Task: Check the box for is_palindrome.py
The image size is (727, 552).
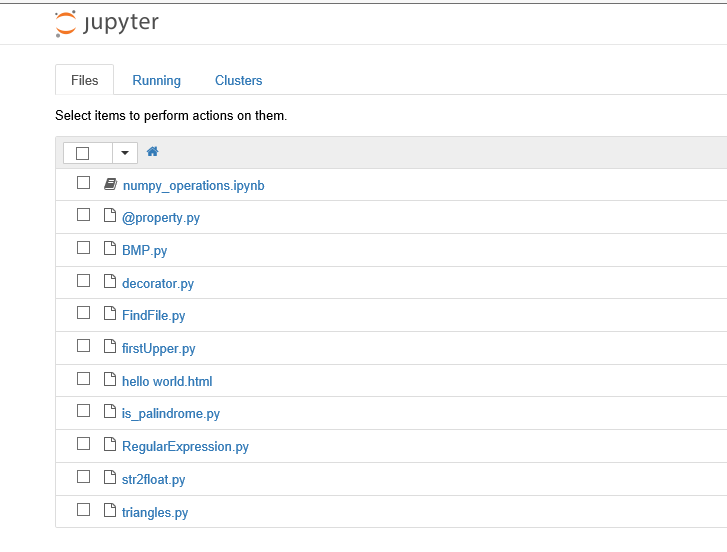Action: (83, 411)
